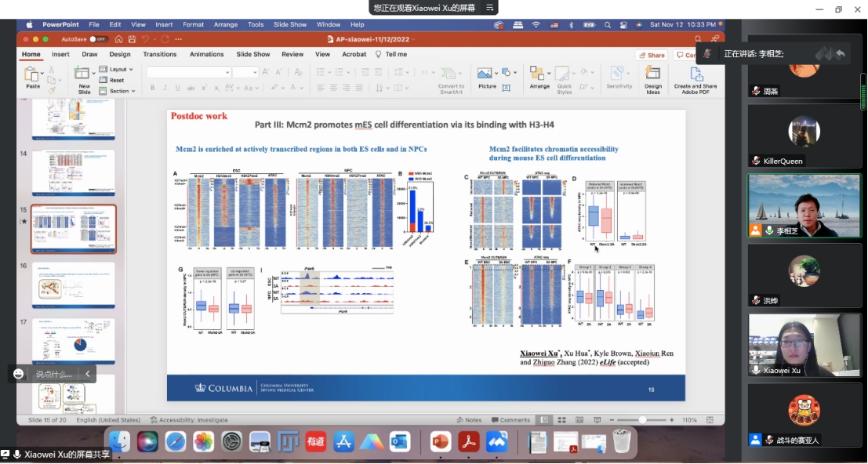Expand the chat box arrow beside 说点什么
868x464 pixels.
pos(88,374)
